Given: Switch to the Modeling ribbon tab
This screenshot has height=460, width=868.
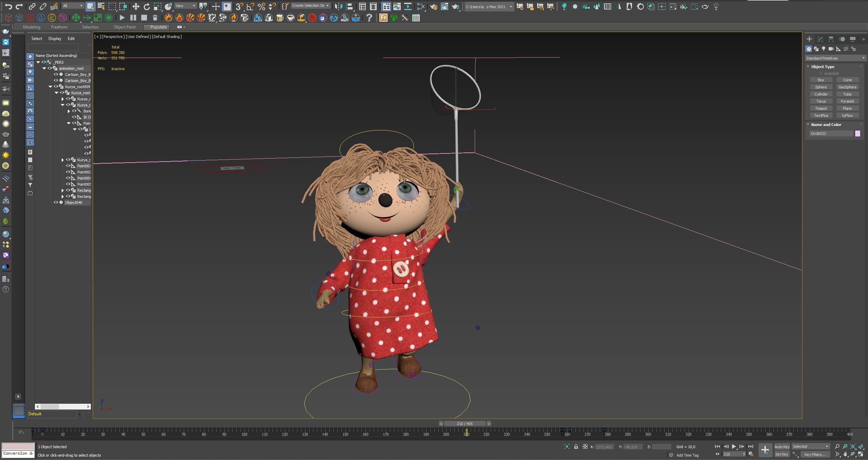Looking at the screenshot, I should tap(32, 27).
